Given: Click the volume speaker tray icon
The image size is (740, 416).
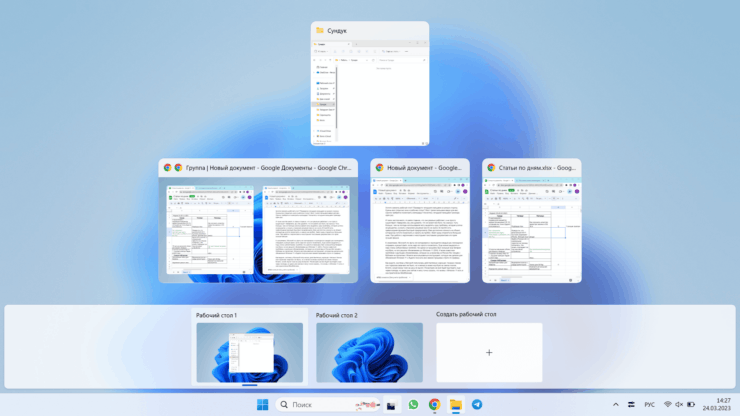Looking at the screenshot, I should tap(679, 405).
